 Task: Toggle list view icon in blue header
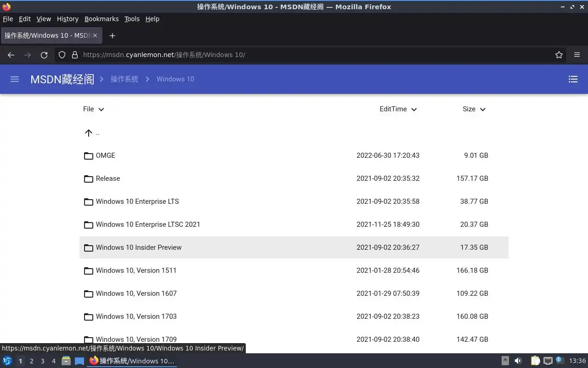click(573, 79)
